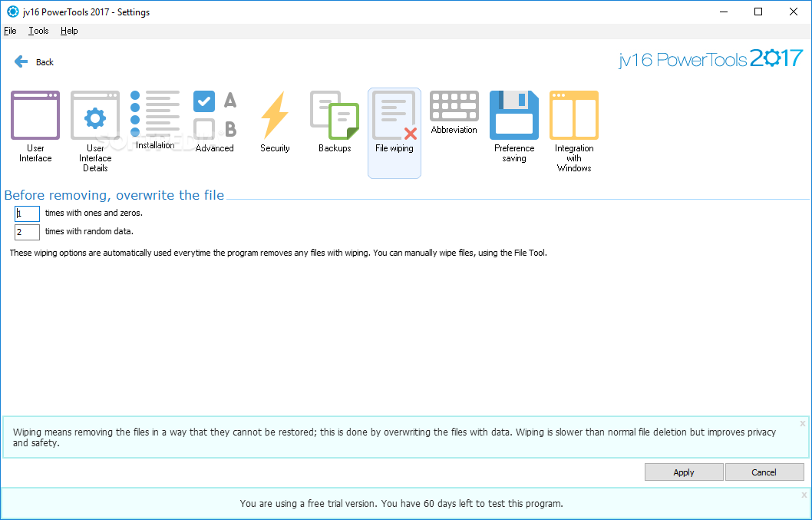Maximize the Settings window
This screenshot has height=520, width=812.
[758, 12]
